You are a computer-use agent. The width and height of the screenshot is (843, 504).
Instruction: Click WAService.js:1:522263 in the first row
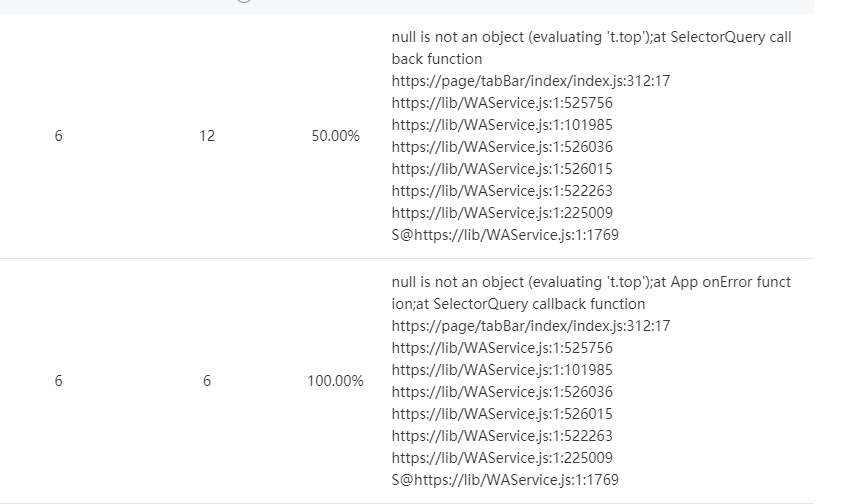(x=502, y=191)
